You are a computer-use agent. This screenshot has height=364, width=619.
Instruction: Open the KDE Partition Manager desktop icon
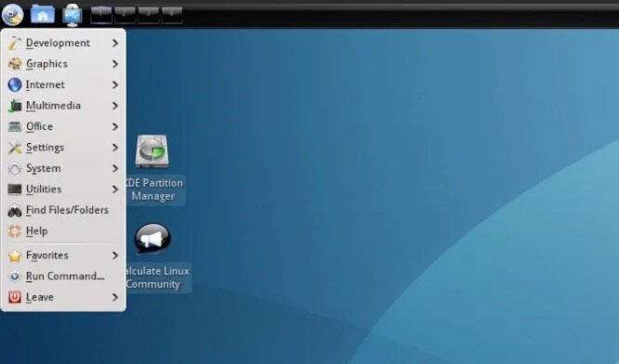(x=152, y=152)
